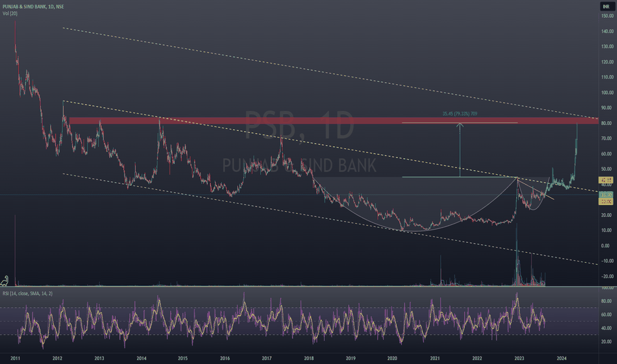Click the 2012 label on the time axis
This screenshot has width=617, height=364.
coord(58,359)
